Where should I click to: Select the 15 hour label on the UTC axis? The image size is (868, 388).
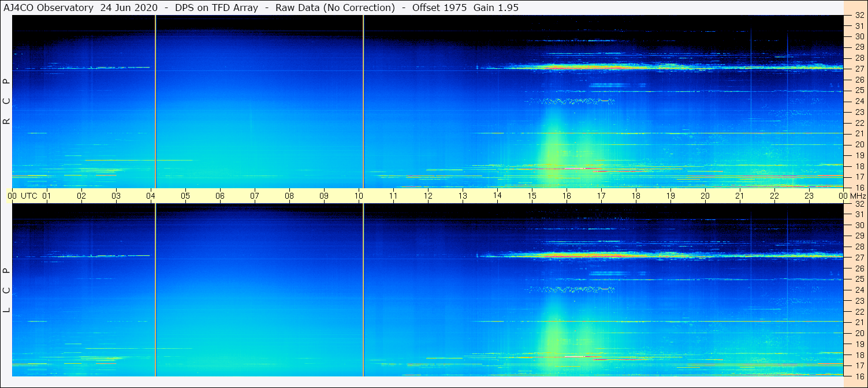click(532, 196)
